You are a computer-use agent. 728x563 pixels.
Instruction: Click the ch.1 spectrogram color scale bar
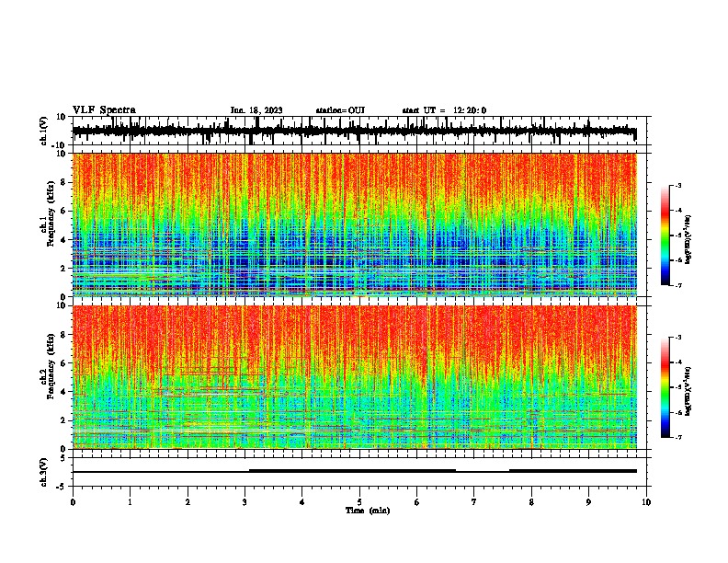(x=665, y=236)
